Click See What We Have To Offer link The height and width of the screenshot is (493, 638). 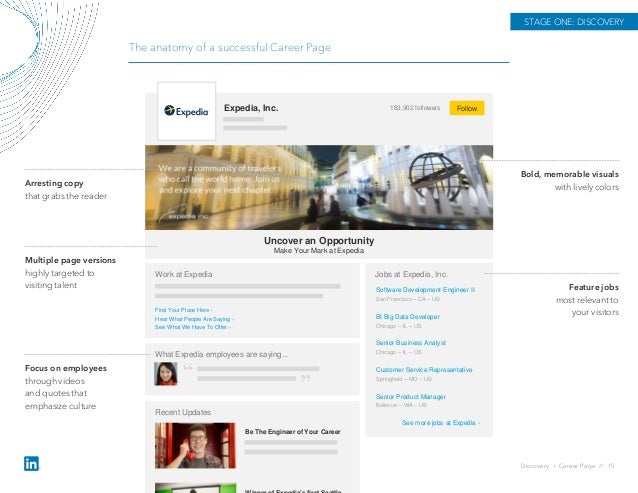(192, 327)
